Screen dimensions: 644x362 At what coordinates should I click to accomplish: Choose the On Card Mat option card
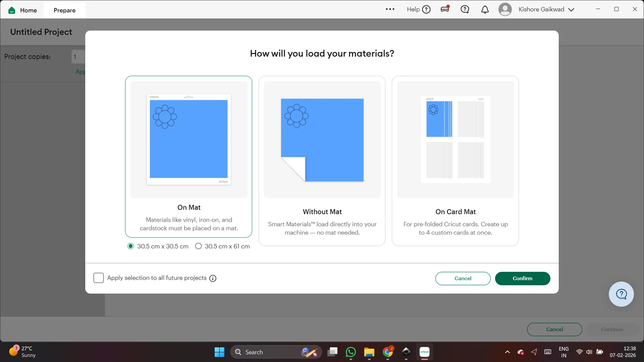[455, 161]
